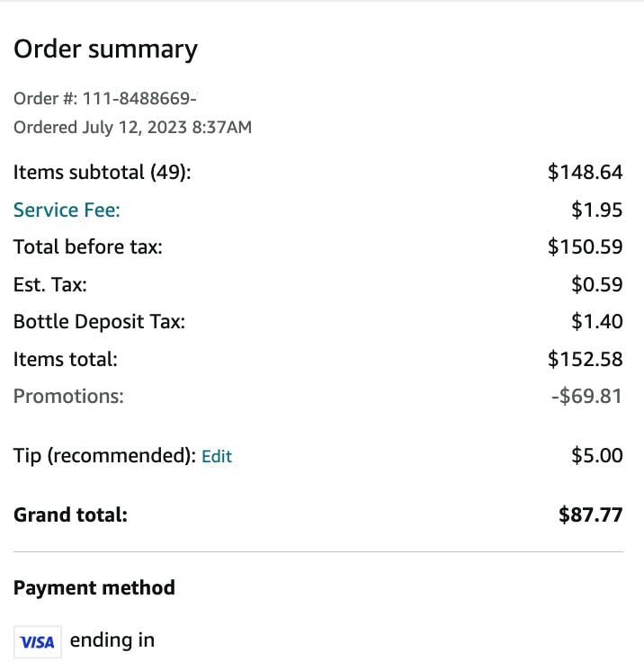Click the -$69.81 promotions discount
This screenshot has height=671, width=644.
point(586,397)
